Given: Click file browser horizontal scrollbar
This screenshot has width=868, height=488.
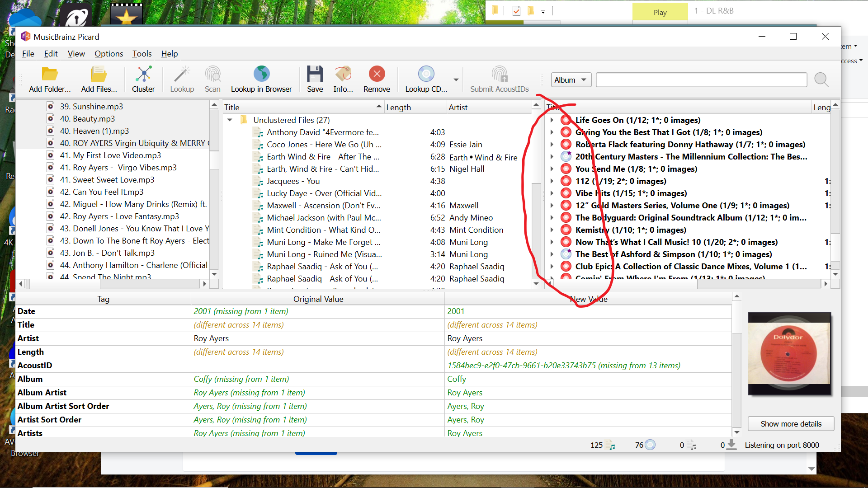Looking at the screenshot, I should point(113,284).
